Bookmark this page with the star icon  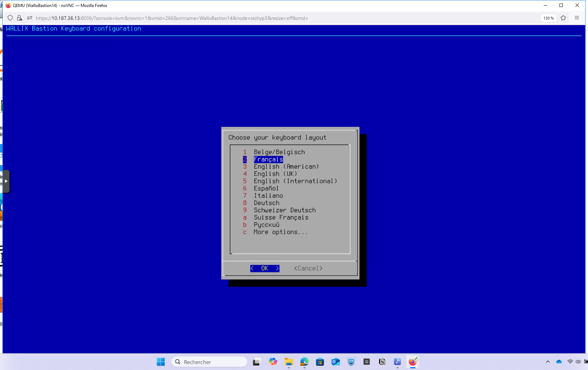tap(563, 18)
